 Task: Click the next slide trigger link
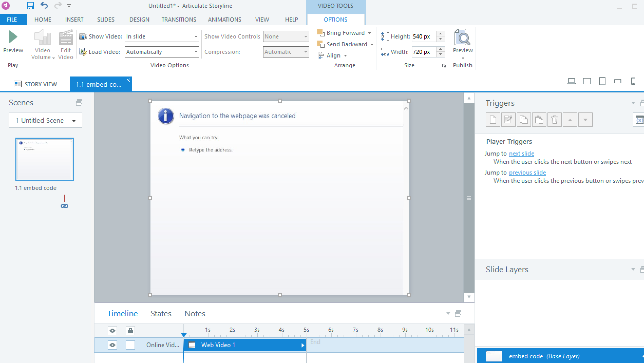tap(521, 153)
